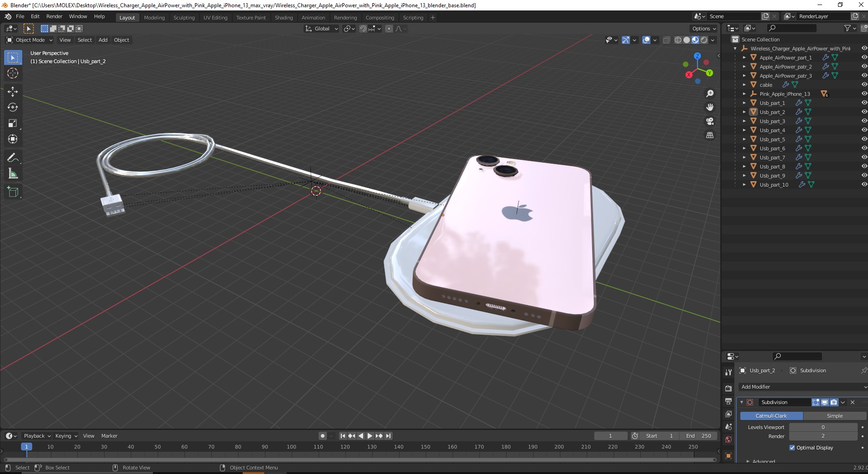Switch orthographic/perspective grid icon

click(x=710, y=135)
